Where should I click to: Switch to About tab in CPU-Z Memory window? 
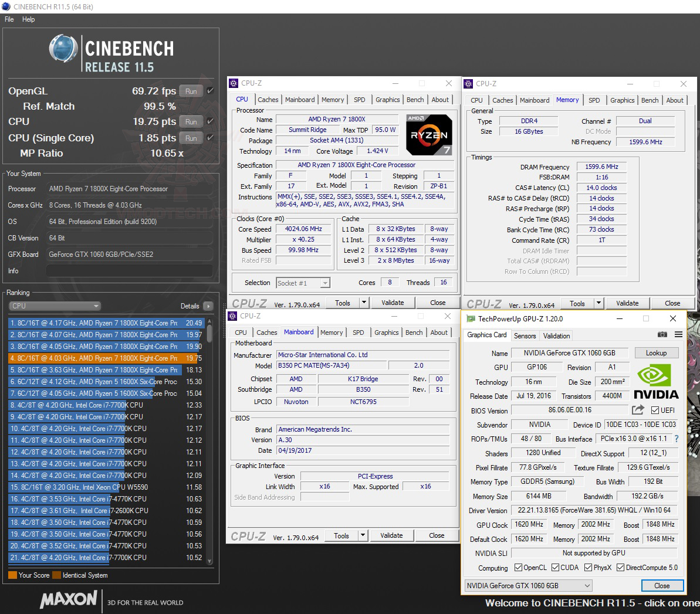[x=675, y=100]
